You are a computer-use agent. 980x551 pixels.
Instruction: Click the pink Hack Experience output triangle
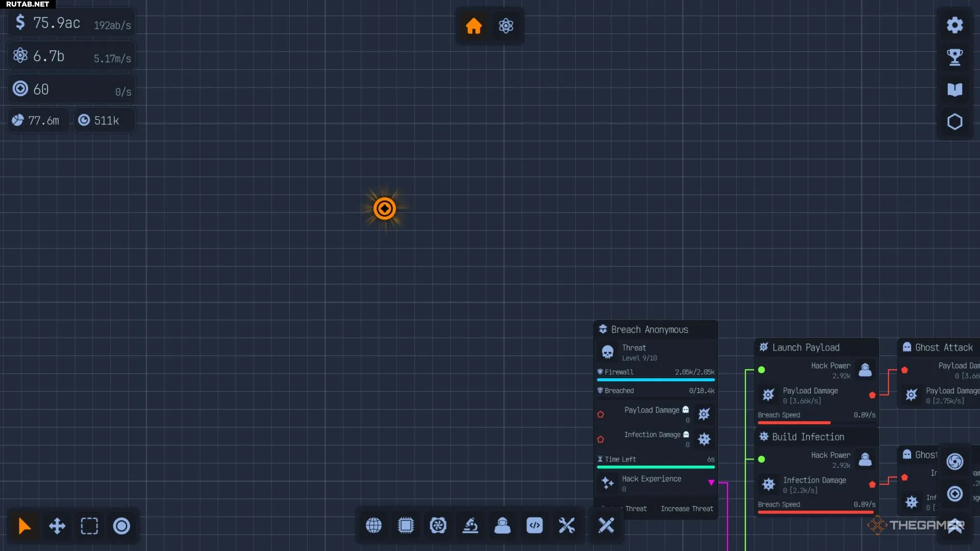711,483
